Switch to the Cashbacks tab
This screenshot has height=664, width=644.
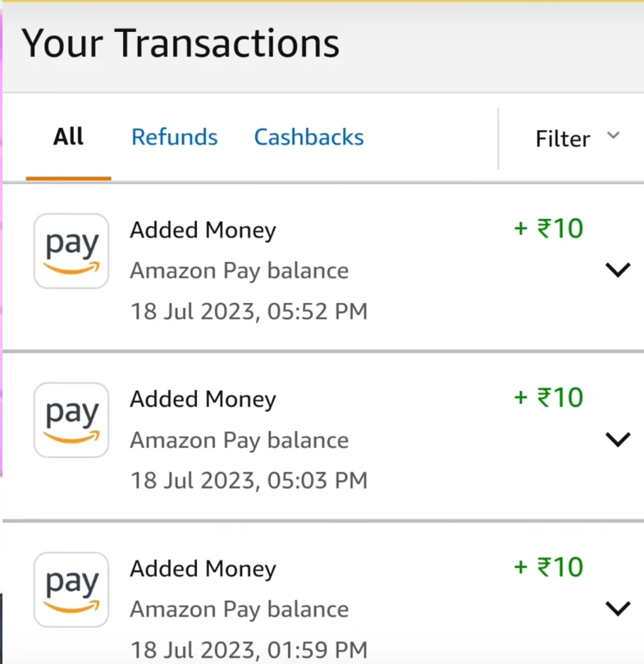[x=308, y=137]
